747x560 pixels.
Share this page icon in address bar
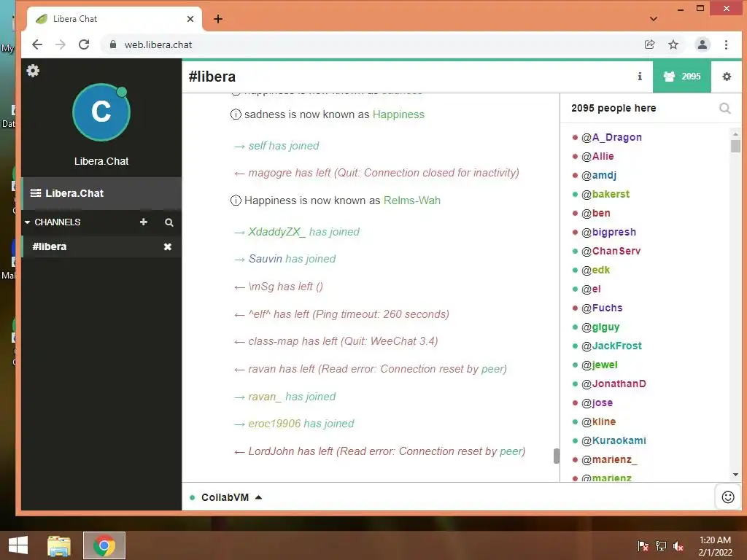(x=649, y=44)
